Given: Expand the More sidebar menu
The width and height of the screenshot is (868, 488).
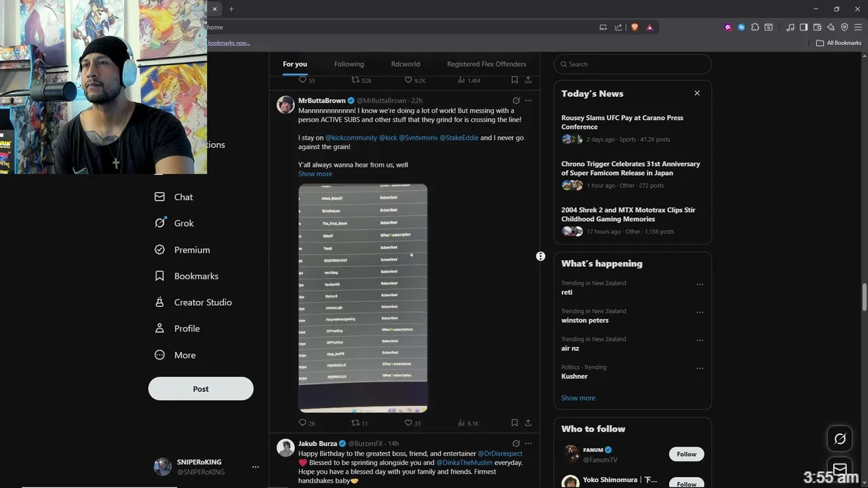Looking at the screenshot, I should 175,354.
